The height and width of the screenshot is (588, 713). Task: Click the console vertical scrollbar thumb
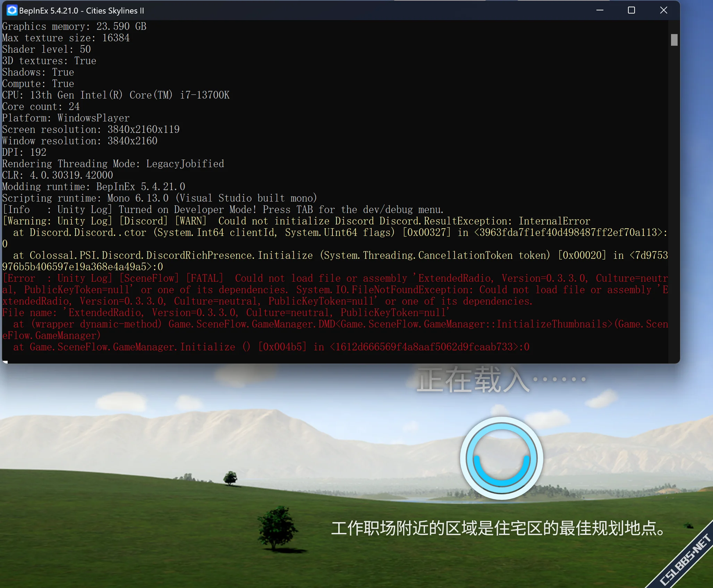pyautogui.click(x=674, y=40)
